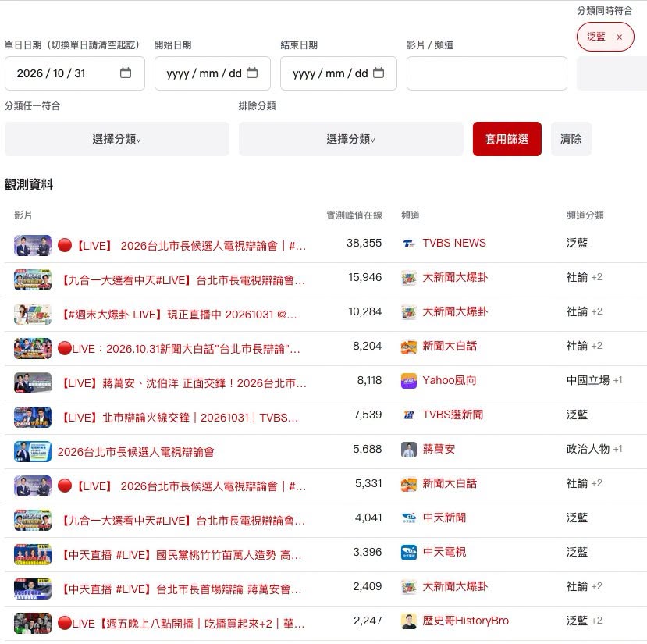Click the Yahoo風向 channel icon

(408, 381)
